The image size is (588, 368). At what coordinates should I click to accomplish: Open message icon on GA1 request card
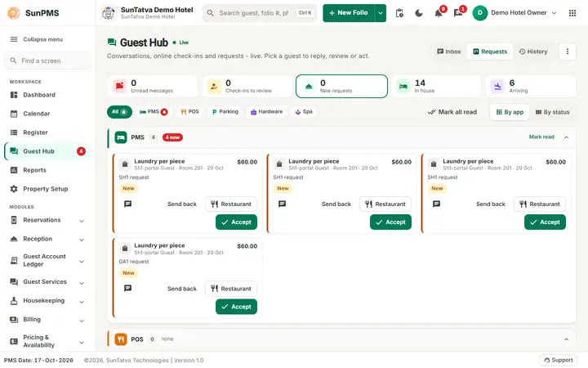pos(128,289)
